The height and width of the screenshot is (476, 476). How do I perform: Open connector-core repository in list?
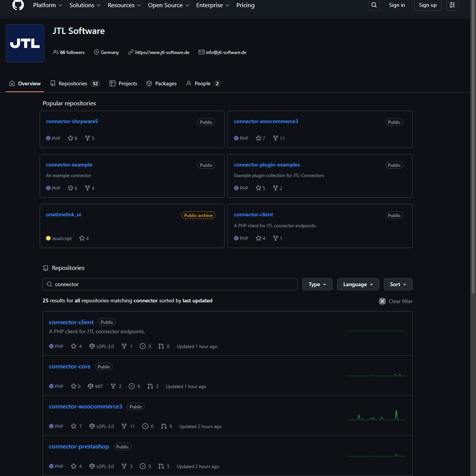coord(70,367)
